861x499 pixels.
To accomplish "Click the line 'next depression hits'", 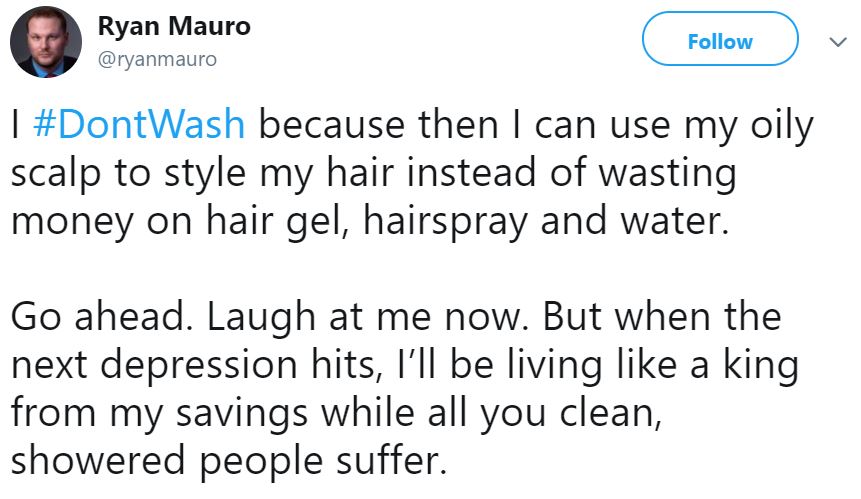I will tap(405, 365).
